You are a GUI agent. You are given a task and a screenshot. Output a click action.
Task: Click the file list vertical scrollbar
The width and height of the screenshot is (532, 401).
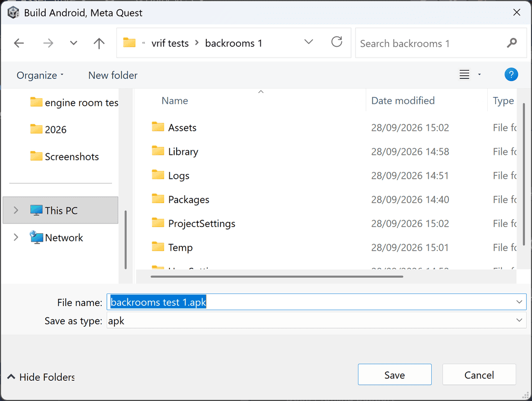(524, 175)
